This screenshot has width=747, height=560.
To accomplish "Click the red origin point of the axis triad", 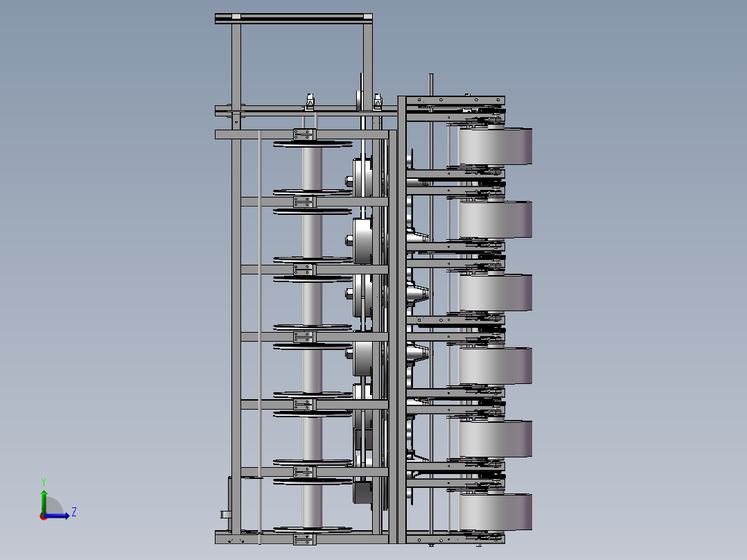I will tap(44, 516).
